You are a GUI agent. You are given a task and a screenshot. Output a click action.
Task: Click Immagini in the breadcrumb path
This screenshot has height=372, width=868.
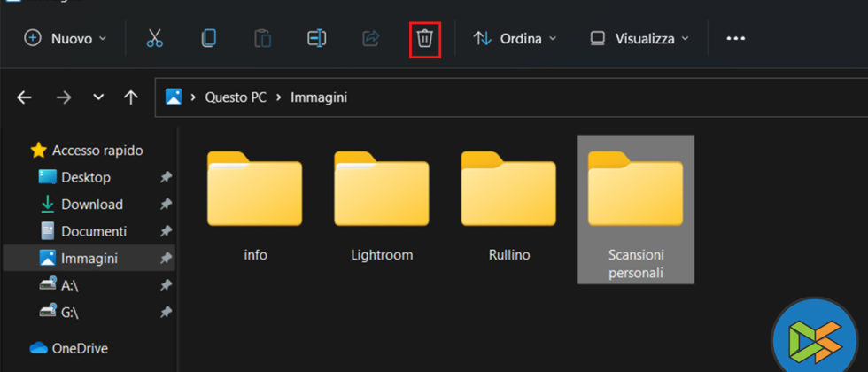pos(319,97)
